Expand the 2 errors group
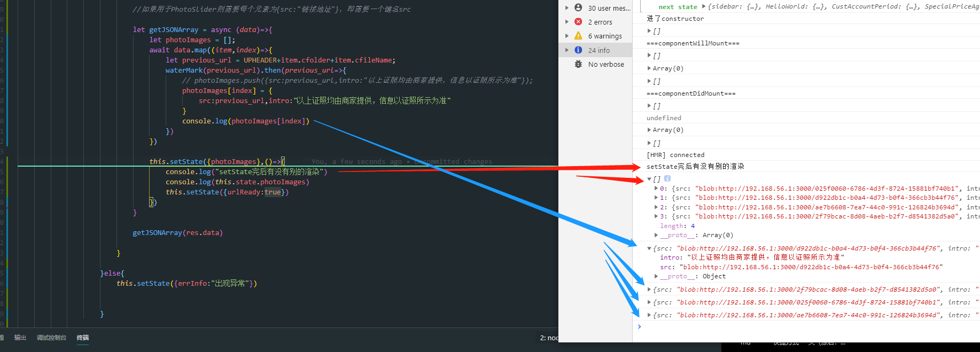This screenshot has height=352, width=980. 567,22
